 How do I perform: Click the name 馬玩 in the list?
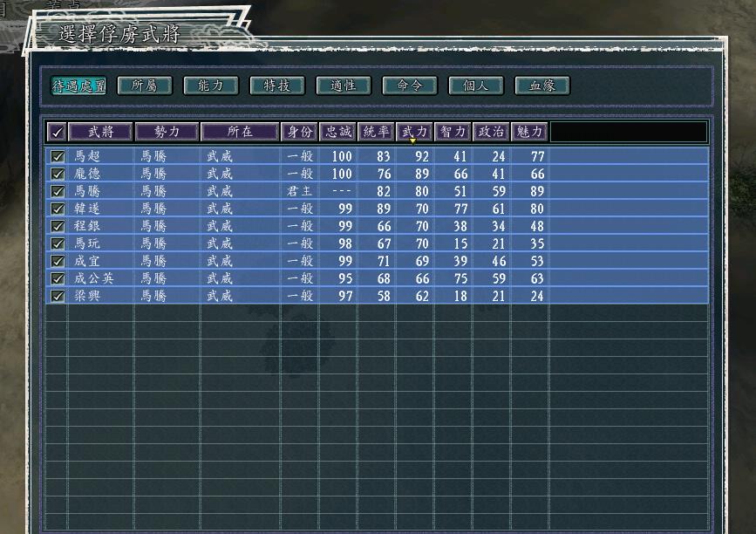(87, 243)
